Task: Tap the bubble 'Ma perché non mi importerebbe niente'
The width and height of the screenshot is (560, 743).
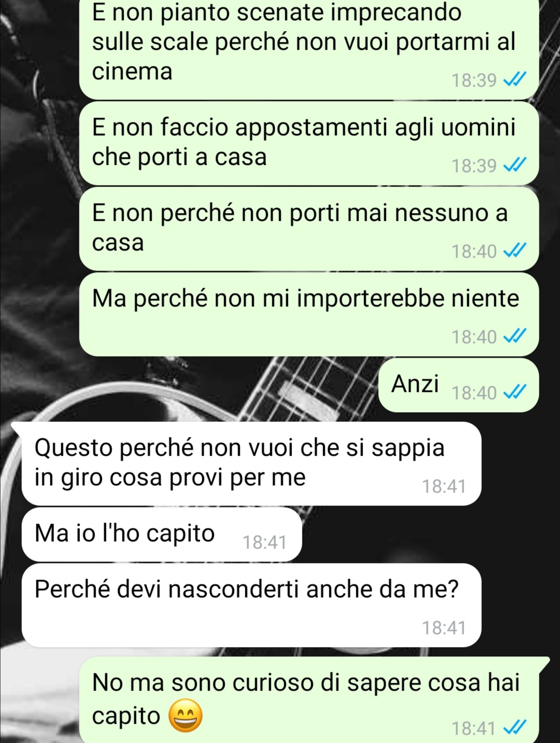Action: click(x=309, y=314)
